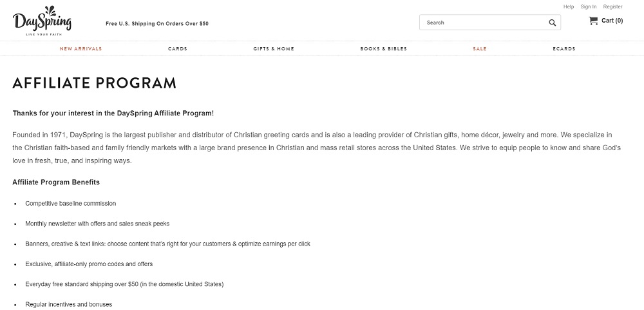The image size is (644, 310).
Task: Click the search magnifier icon
Action: click(553, 23)
